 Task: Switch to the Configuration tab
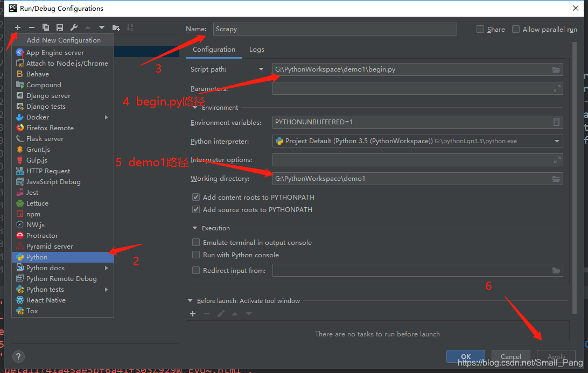coord(214,50)
